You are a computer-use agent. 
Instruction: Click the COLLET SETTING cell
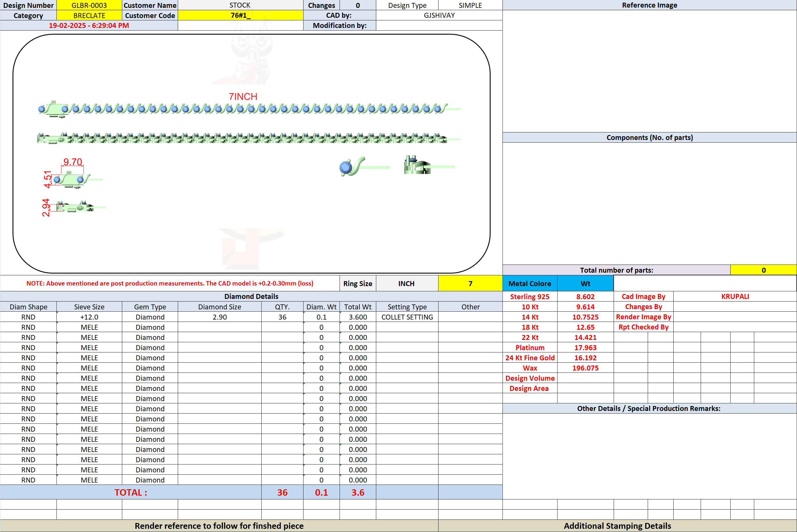pos(407,317)
